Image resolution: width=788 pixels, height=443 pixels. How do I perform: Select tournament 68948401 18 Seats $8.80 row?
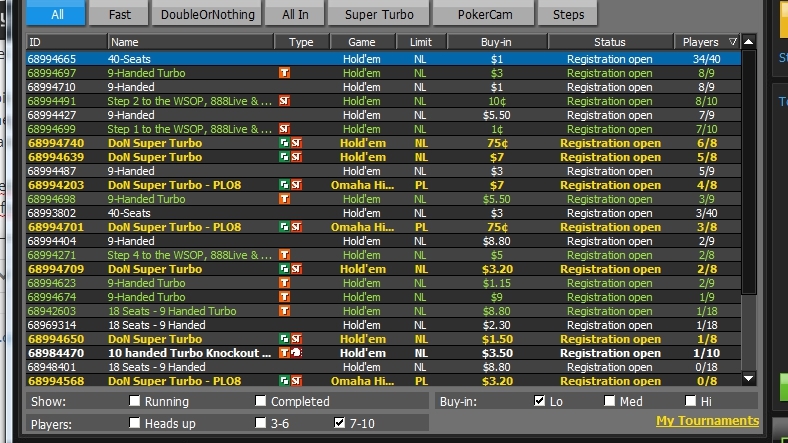(383, 367)
